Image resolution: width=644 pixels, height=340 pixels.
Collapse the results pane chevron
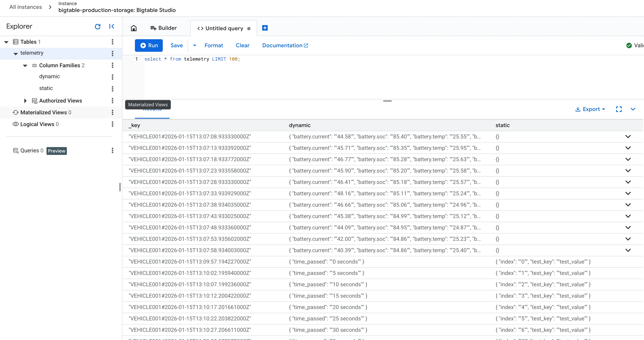[633, 109]
